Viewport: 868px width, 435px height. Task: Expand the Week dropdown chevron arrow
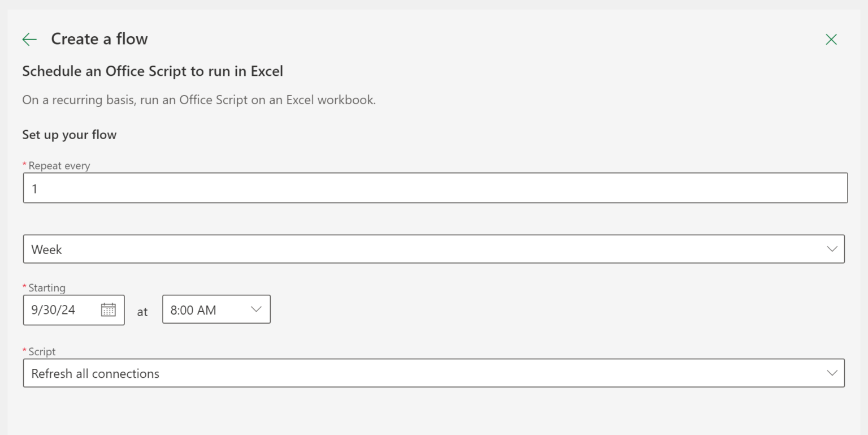point(832,249)
